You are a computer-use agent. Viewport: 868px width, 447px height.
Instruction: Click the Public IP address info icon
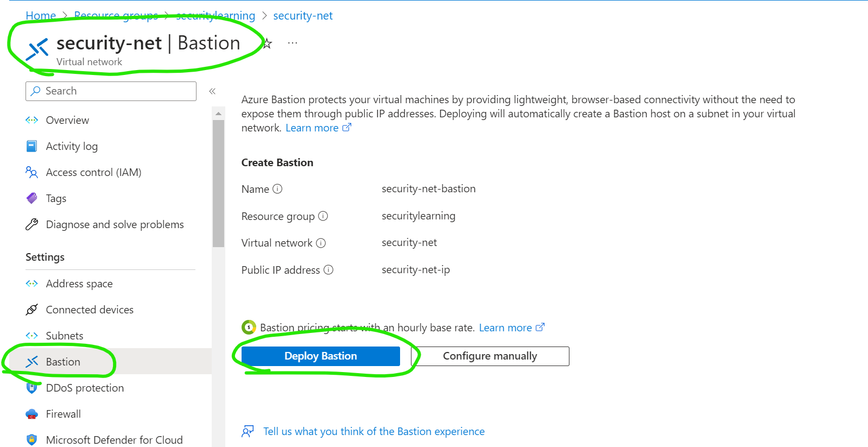coord(328,270)
